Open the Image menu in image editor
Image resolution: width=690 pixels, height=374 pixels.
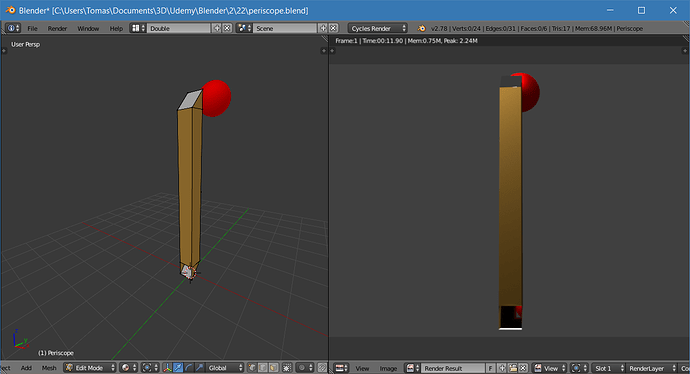(x=388, y=368)
